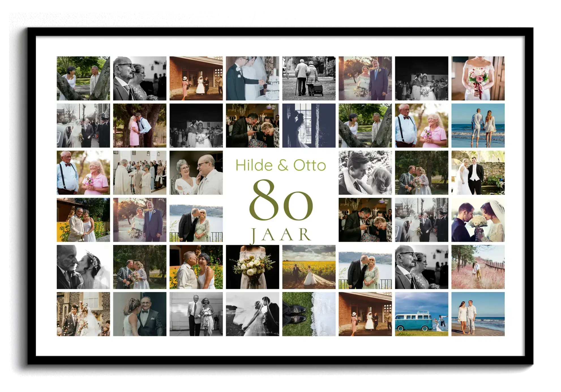This screenshot has height=392, width=561.
Task: Click the bride in front of stone wall photo
Action: [478, 173]
